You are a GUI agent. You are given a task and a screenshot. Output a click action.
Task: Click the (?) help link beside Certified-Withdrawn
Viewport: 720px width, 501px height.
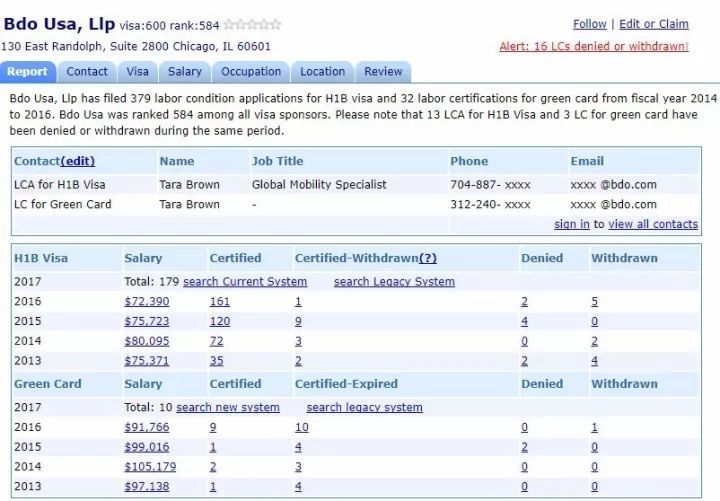click(428, 258)
